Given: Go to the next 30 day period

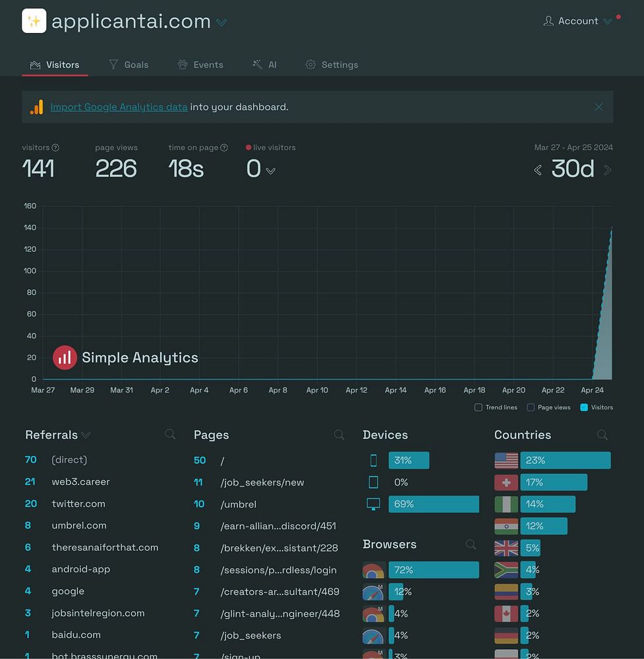Looking at the screenshot, I should coord(608,170).
